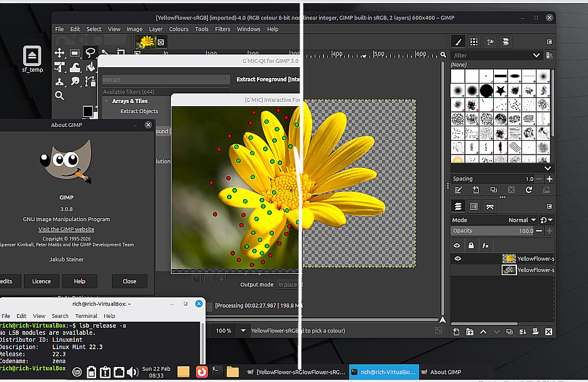Select the Rectangle Select tool
Screen dimensions: 588x382
pos(75,53)
